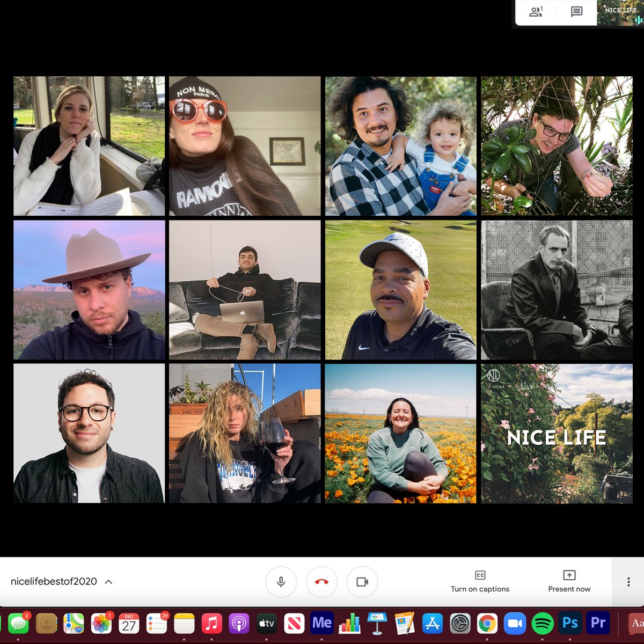Turn on captions

pos(480,582)
